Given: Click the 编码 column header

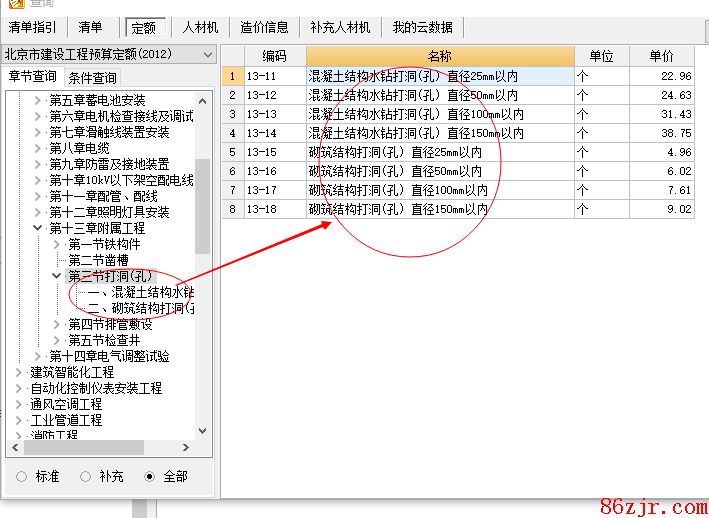Looking at the screenshot, I should (274, 56).
